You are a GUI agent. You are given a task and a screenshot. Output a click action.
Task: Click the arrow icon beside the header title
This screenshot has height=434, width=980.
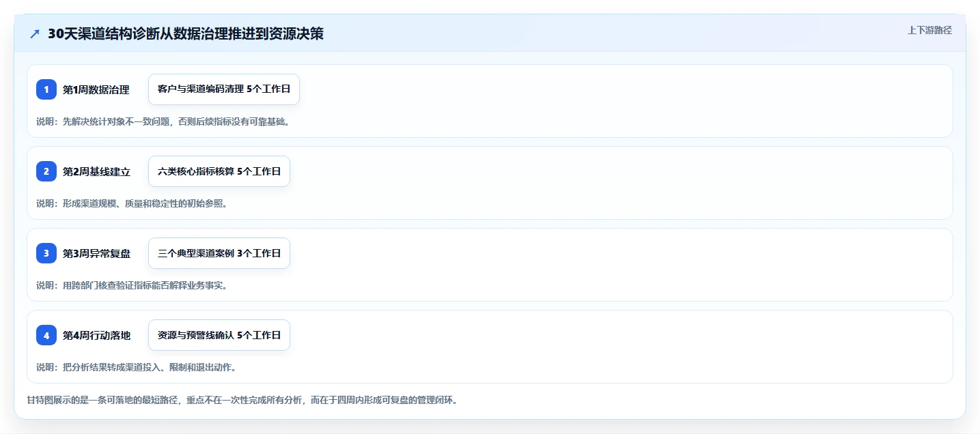click(x=35, y=34)
